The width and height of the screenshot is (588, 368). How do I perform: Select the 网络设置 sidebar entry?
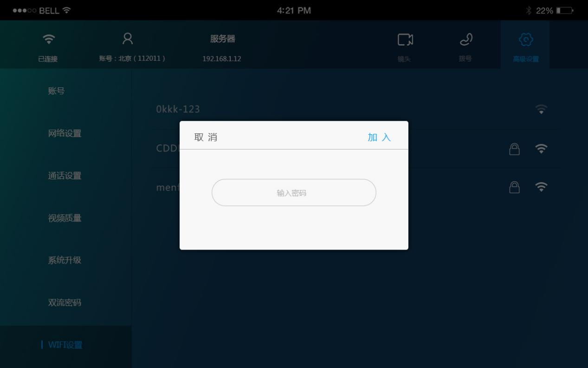[x=65, y=133]
